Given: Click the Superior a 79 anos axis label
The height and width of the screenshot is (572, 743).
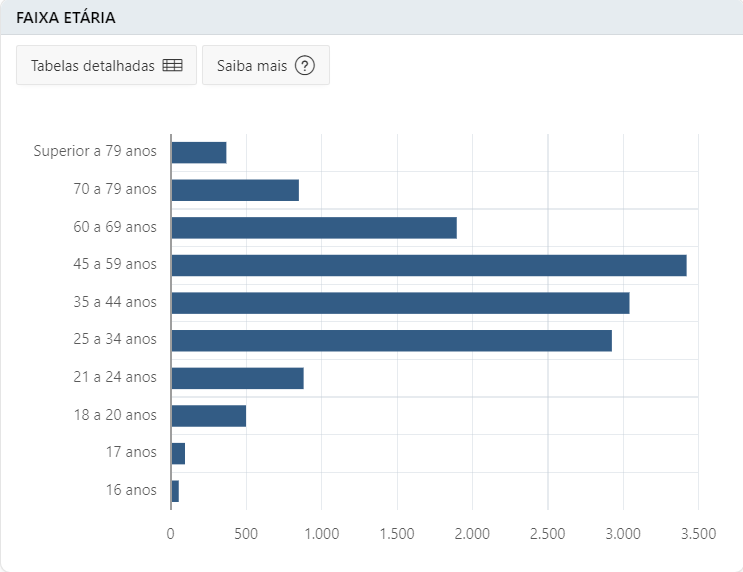Looking at the screenshot, I should (95, 151).
